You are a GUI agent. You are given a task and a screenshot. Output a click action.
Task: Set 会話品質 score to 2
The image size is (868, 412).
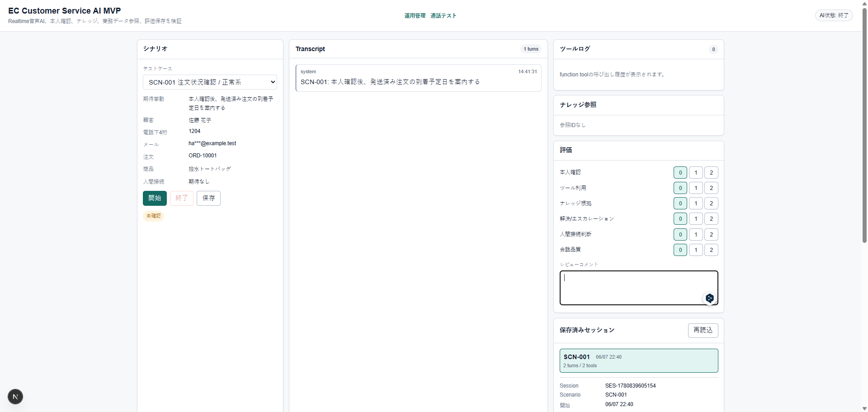[711, 250]
